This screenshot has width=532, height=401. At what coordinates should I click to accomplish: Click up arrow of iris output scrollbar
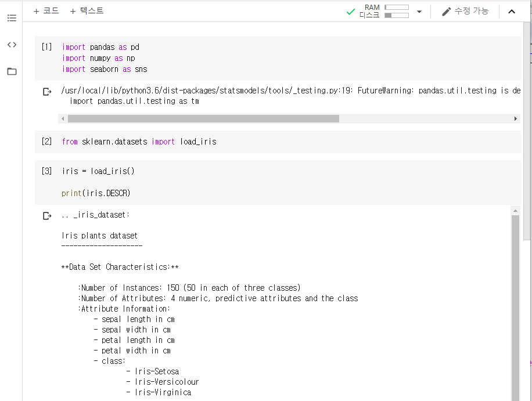tap(515, 211)
